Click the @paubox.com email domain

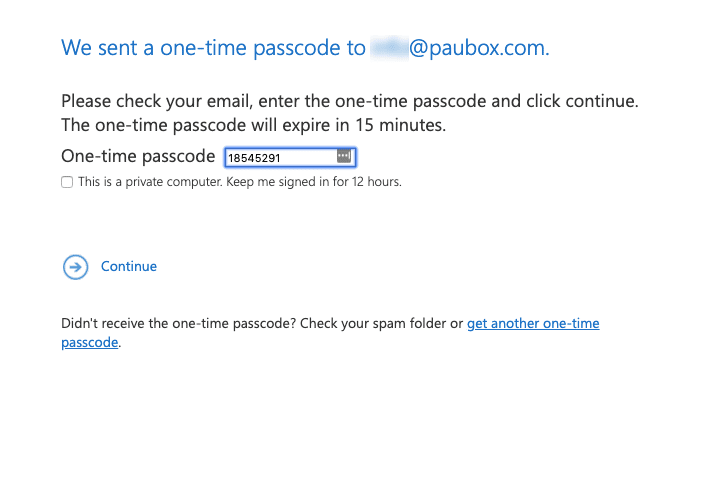[x=478, y=48]
